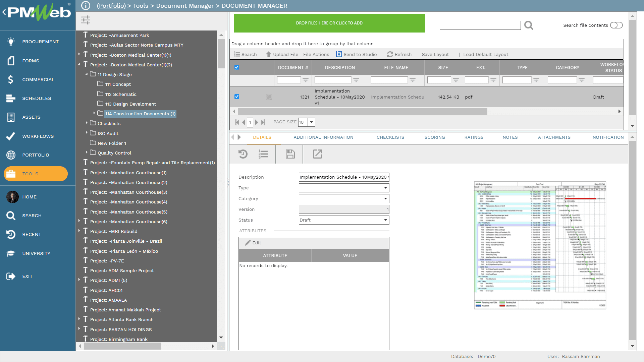Open the filter sliders icon above tree

(x=86, y=20)
